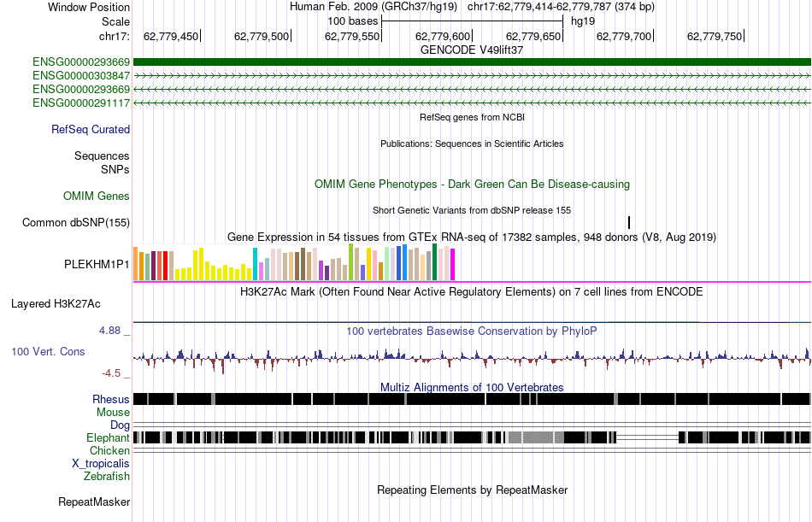Click the 62,779,550 ruler coordinate
Image resolution: width=812 pixels, height=522 pixels.
pyautogui.click(x=352, y=36)
